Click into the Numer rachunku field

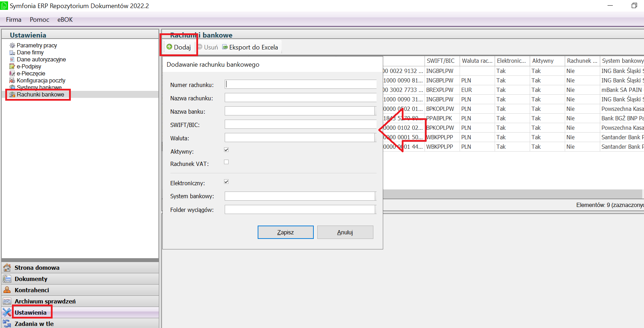click(x=300, y=84)
